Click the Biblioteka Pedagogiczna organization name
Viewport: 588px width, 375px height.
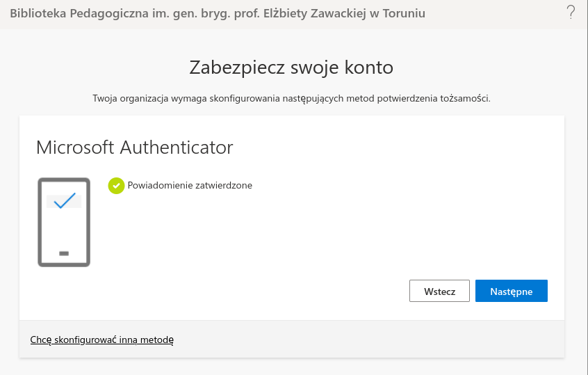click(218, 13)
